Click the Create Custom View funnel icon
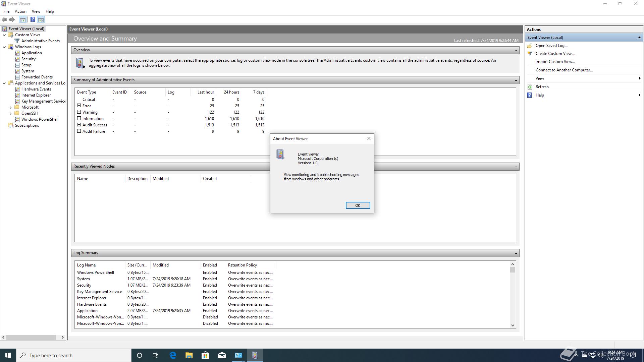This screenshot has height=362, width=644. coord(530,54)
